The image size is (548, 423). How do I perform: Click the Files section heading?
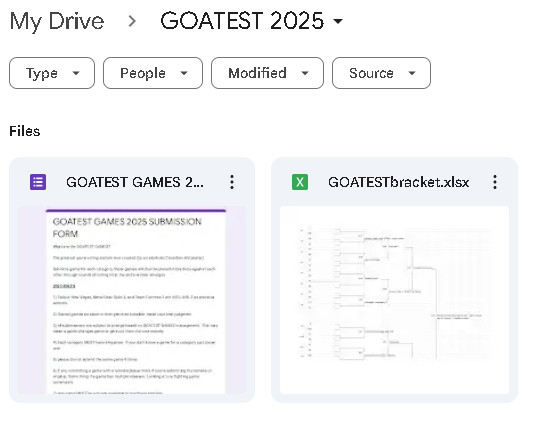point(24,131)
